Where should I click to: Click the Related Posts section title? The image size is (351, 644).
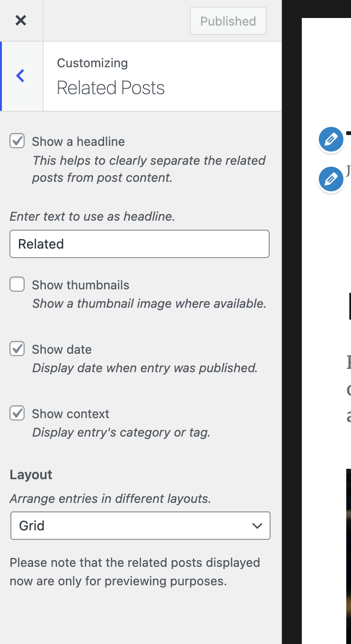pyautogui.click(x=111, y=88)
